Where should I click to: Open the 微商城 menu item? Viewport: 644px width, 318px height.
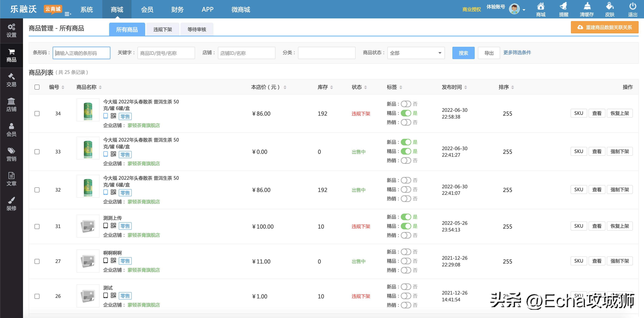tap(240, 9)
